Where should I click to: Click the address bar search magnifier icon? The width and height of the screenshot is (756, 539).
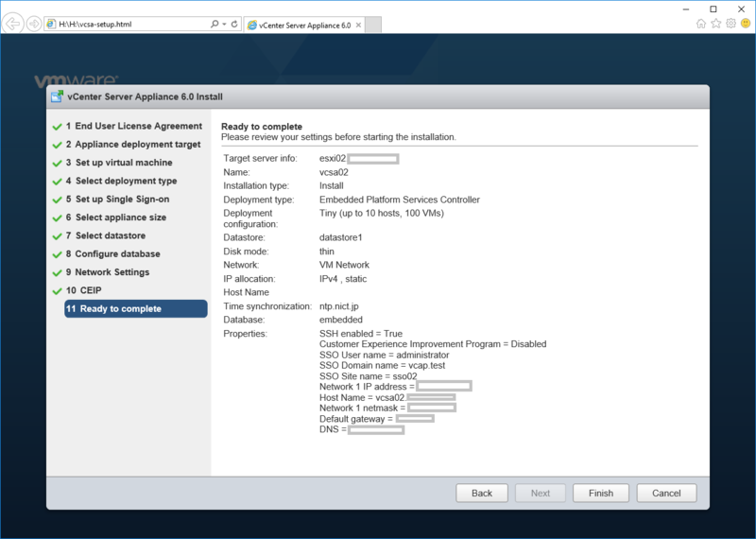pyautogui.click(x=215, y=24)
